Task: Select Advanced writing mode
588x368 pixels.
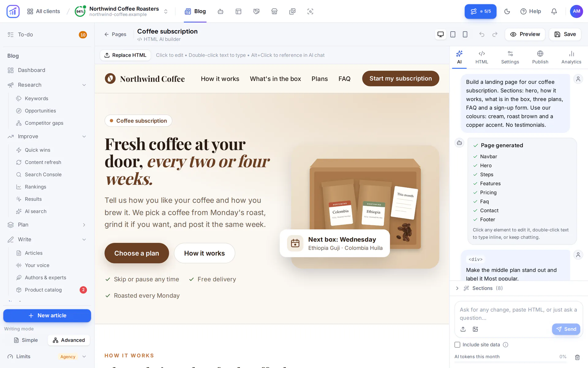Action: pyautogui.click(x=69, y=340)
